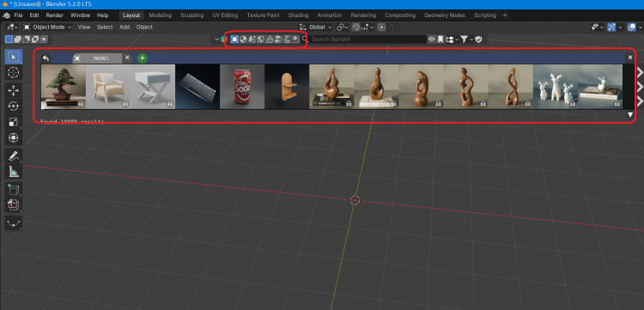Open the Help menu

(x=102, y=15)
